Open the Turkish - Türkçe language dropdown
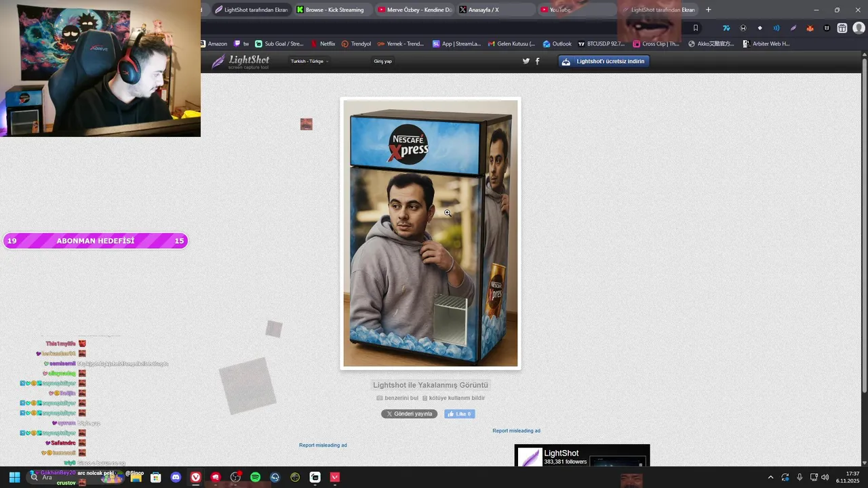 pyautogui.click(x=310, y=61)
